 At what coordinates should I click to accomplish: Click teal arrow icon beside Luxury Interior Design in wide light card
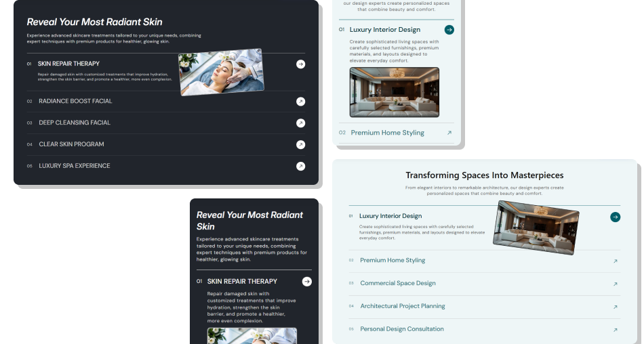pos(616,217)
